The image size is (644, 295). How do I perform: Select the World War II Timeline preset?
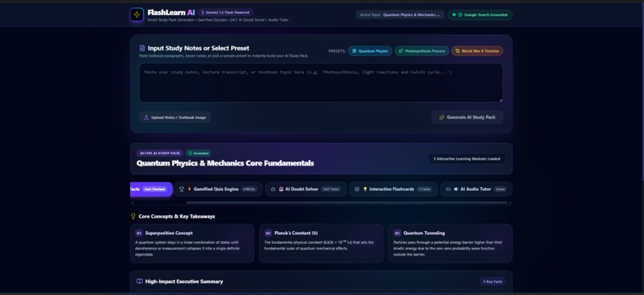[x=477, y=51]
